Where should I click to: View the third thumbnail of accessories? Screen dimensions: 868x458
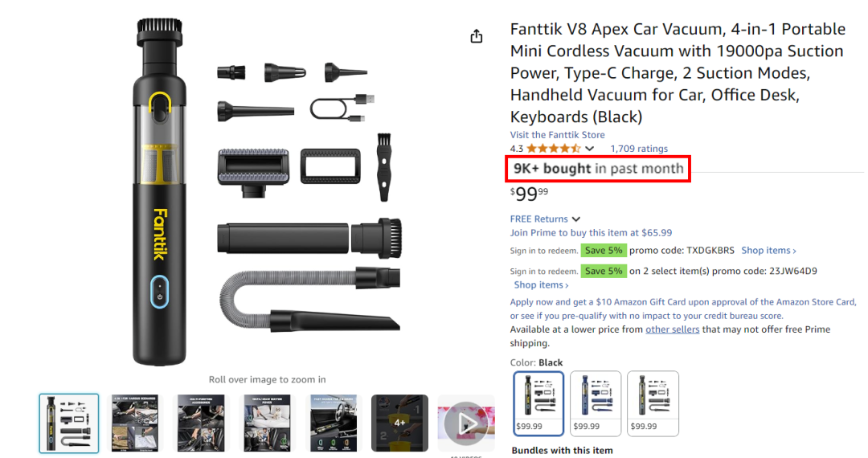pos(201,423)
